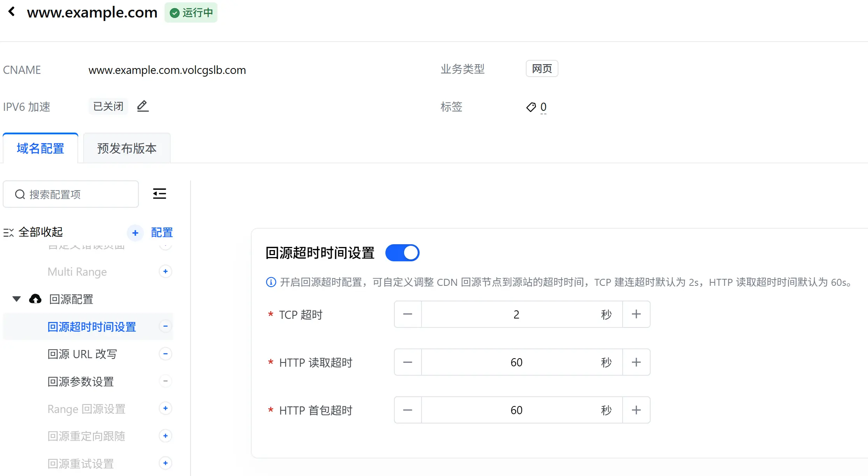Viewport: 868px width, 476px height.
Task: Click the 全部收起 collapse-all icon
Action: tap(9, 233)
